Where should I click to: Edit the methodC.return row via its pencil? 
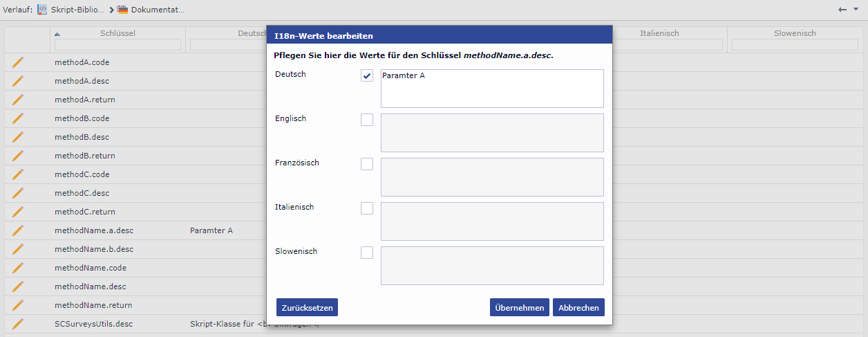click(18, 212)
